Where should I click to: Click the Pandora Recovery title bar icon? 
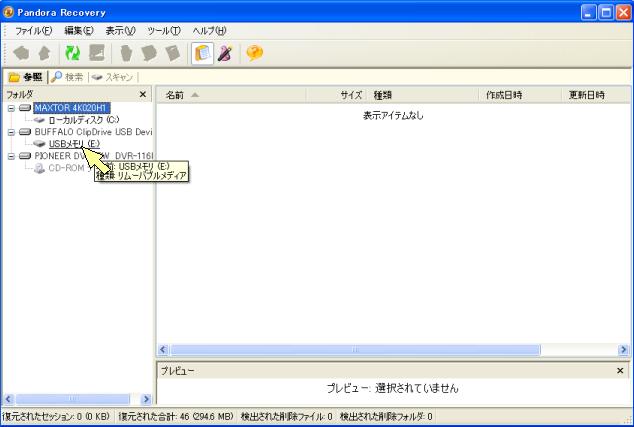[8, 12]
